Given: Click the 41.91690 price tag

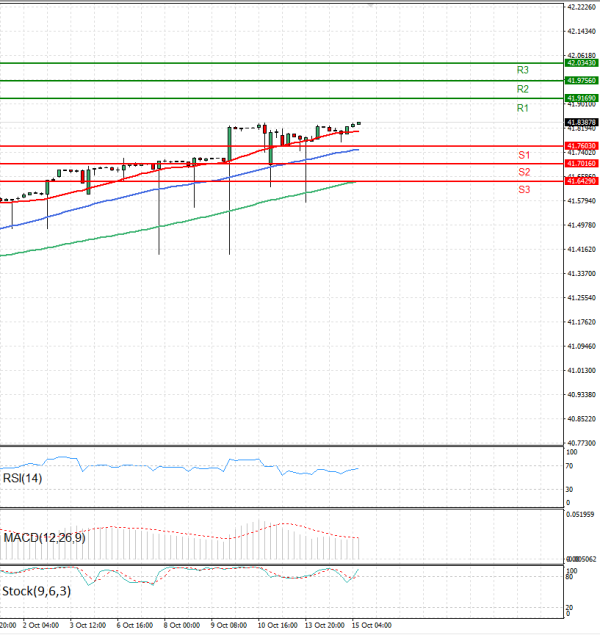Looking at the screenshot, I should [x=581, y=98].
